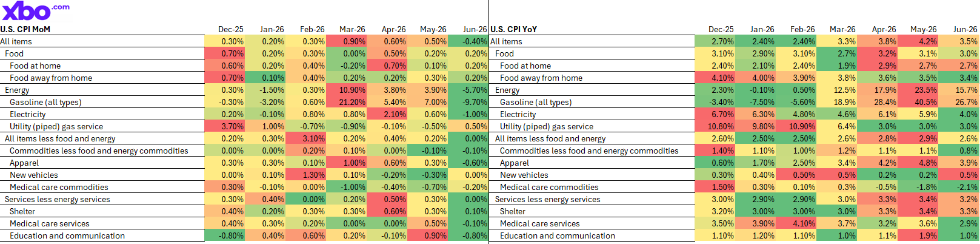Click Food away from home label in YoY table
This screenshot has width=980, height=244.
[541, 78]
